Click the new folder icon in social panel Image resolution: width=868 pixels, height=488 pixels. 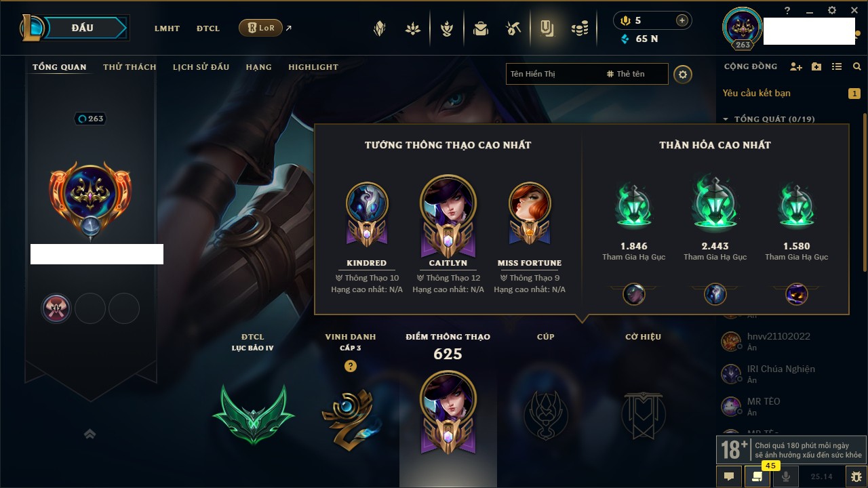tap(816, 66)
